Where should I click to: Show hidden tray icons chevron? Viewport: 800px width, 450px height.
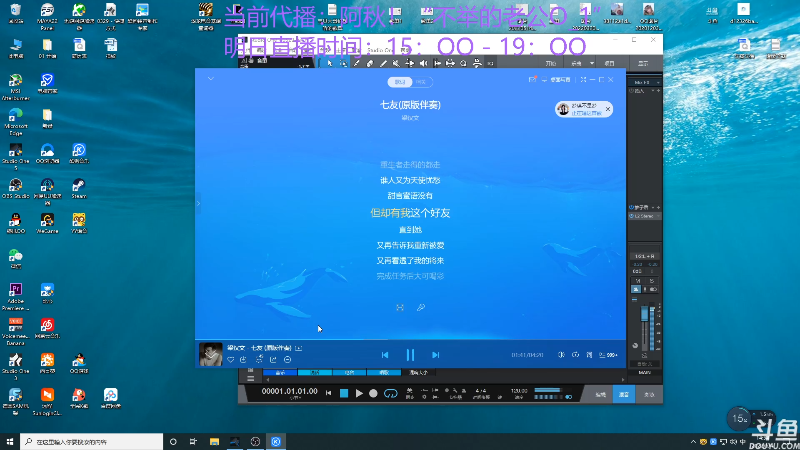pos(693,442)
